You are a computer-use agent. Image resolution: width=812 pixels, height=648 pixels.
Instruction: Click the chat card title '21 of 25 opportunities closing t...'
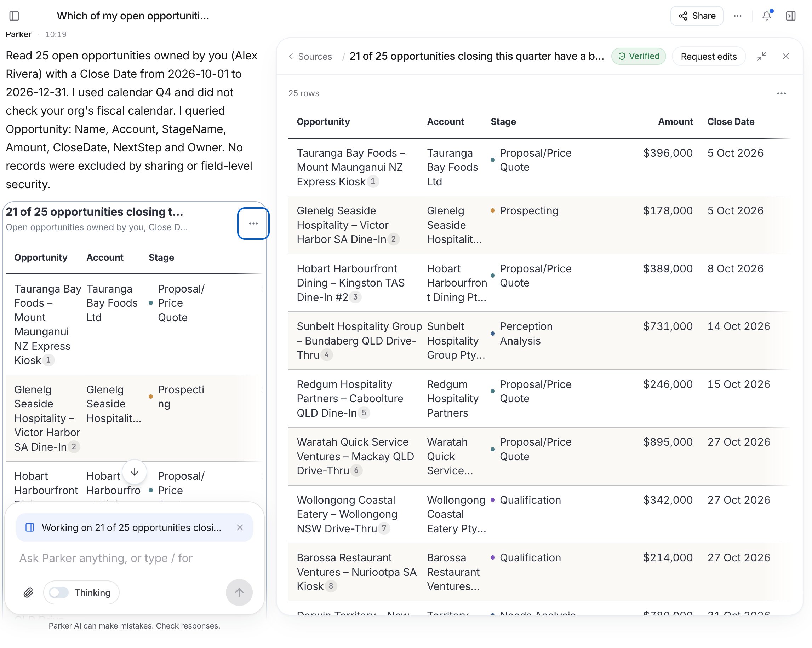coord(95,212)
